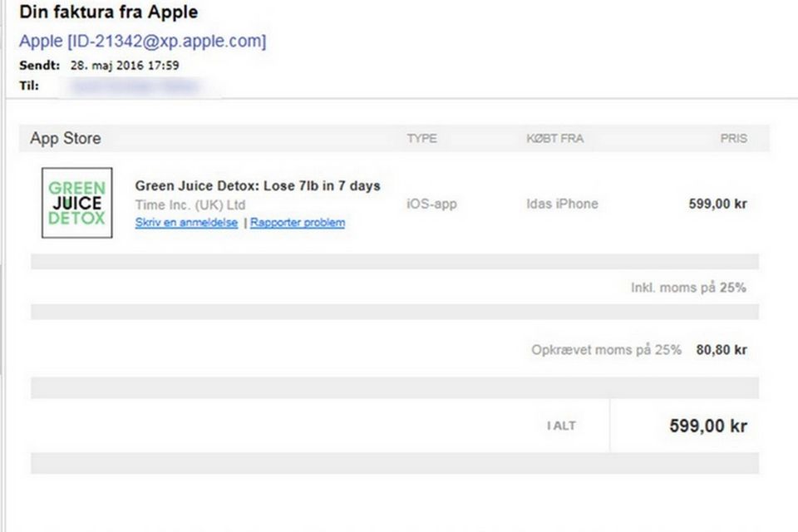
Task: Click the 'Skriv en anmeldelse' link
Action: (x=186, y=223)
